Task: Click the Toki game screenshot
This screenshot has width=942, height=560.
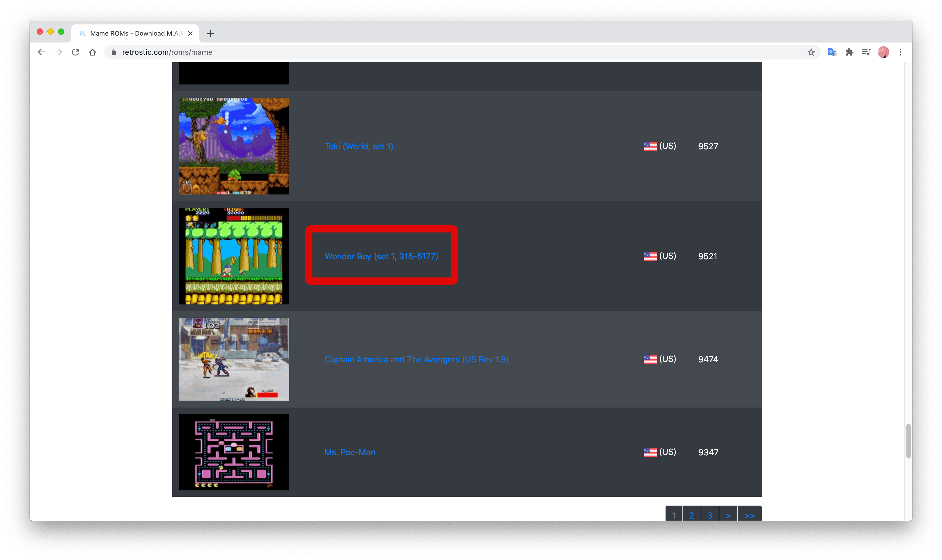Action: [x=234, y=146]
